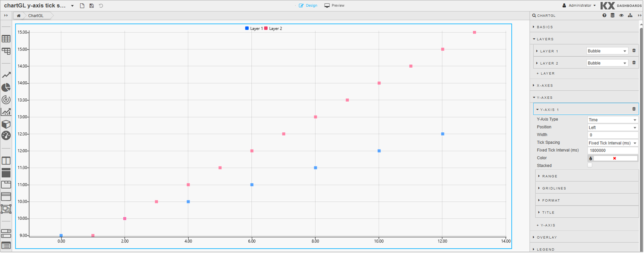Add another axis with + Y-Axis
The image size is (644, 253).
coord(547,225)
